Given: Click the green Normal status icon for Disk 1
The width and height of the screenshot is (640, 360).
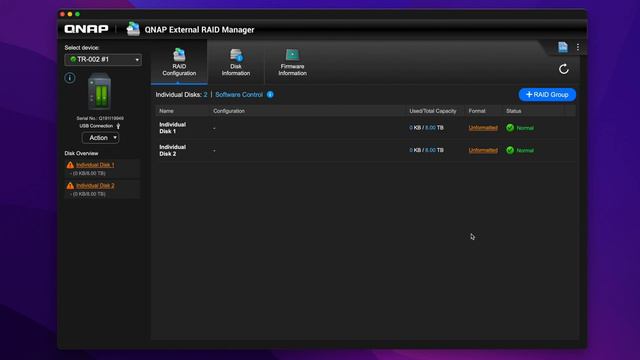Looking at the screenshot, I should [x=510, y=128].
